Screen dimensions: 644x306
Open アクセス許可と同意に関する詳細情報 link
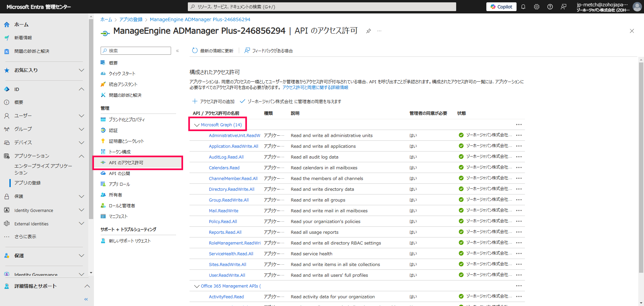pyautogui.click(x=315, y=87)
